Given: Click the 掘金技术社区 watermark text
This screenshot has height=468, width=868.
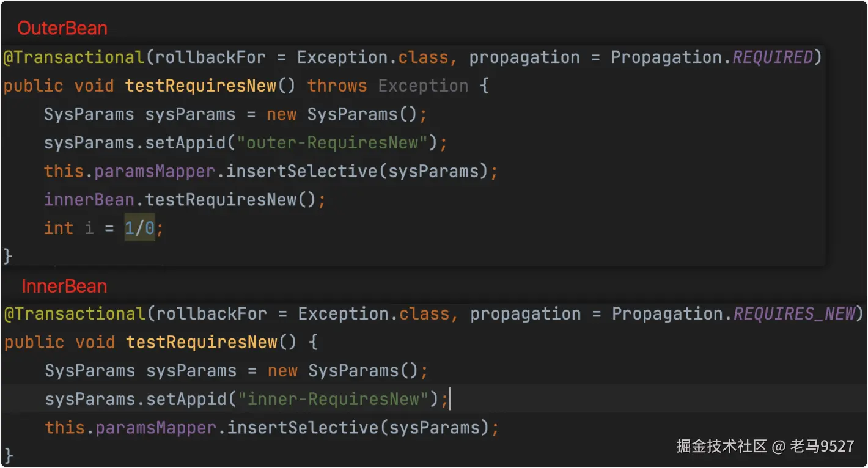Looking at the screenshot, I should [721, 446].
